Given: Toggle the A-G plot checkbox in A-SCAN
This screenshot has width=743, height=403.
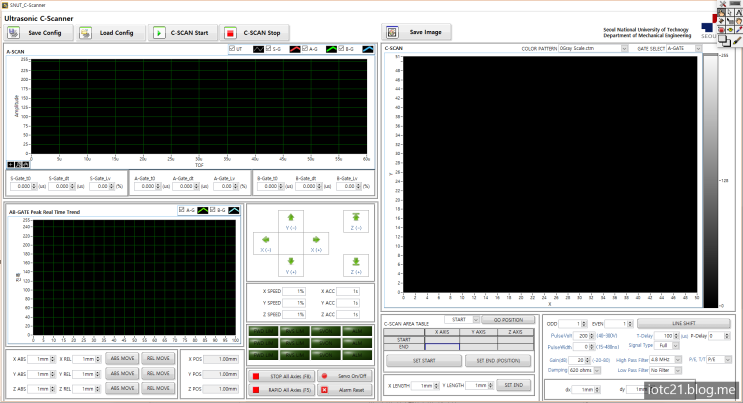Looking at the screenshot, I should tap(305, 48).
